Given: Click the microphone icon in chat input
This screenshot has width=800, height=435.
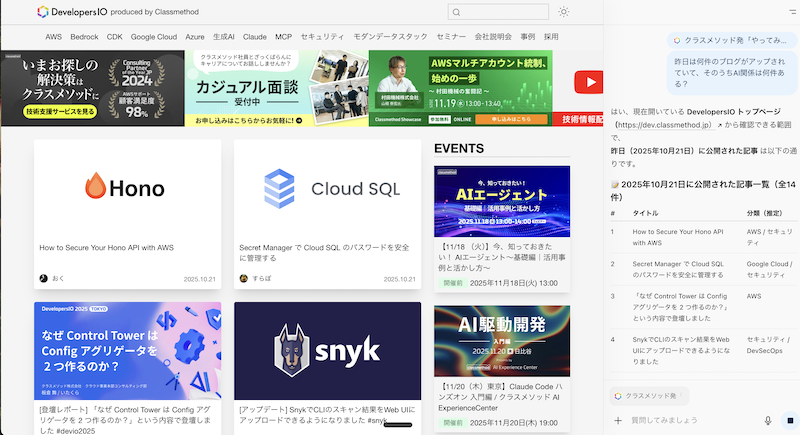Looking at the screenshot, I should pos(767,421).
